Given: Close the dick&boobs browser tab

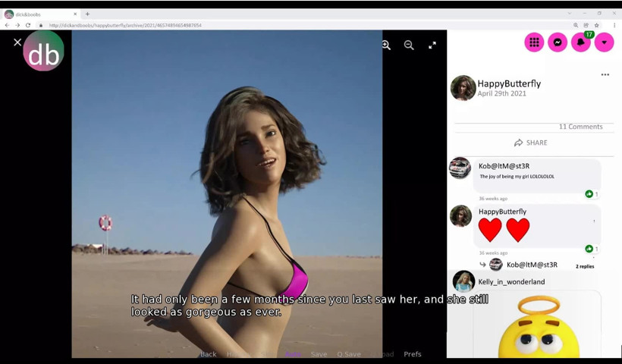Looking at the screenshot, I should (75, 14).
